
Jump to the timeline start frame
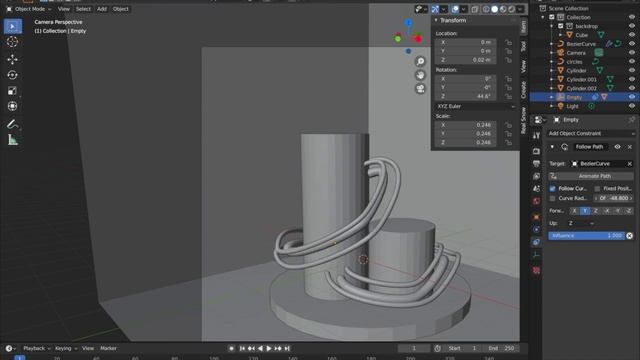tap(242, 349)
